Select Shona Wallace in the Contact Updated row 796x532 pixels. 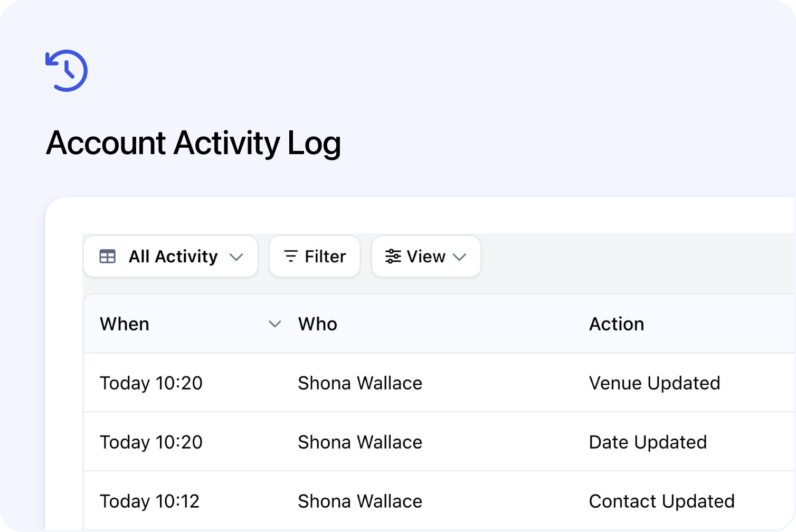point(360,501)
